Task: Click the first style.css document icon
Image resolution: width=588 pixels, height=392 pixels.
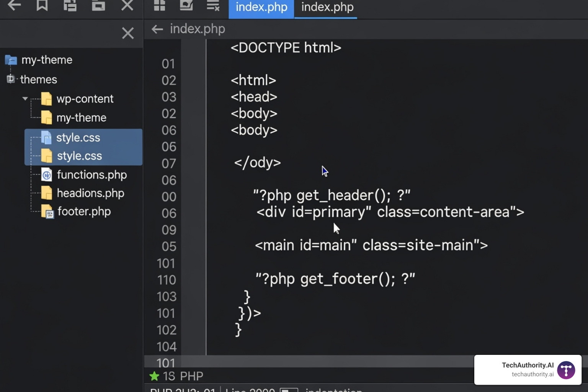Action: point(46,138)
